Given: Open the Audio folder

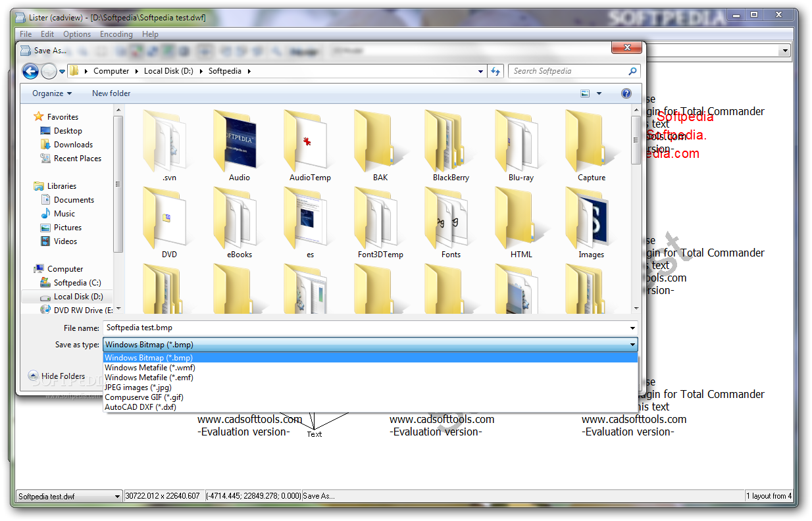Looking at the screenshot, I should (x=239, y=146).
